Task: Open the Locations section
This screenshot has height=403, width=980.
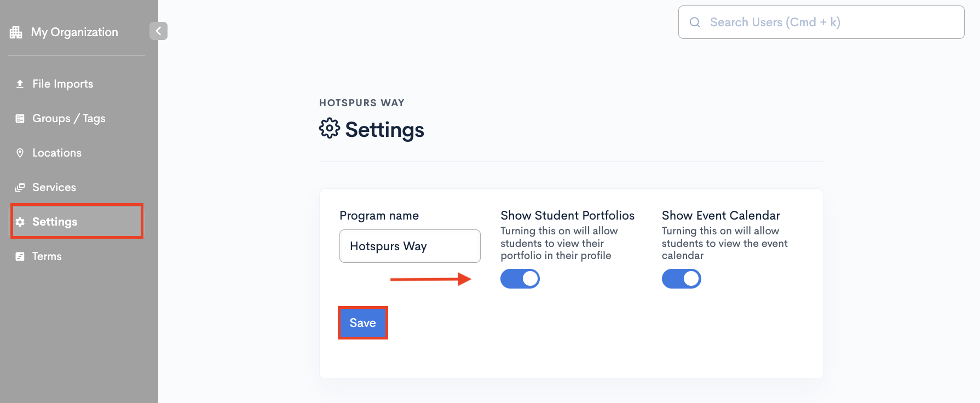Action: 56,153
